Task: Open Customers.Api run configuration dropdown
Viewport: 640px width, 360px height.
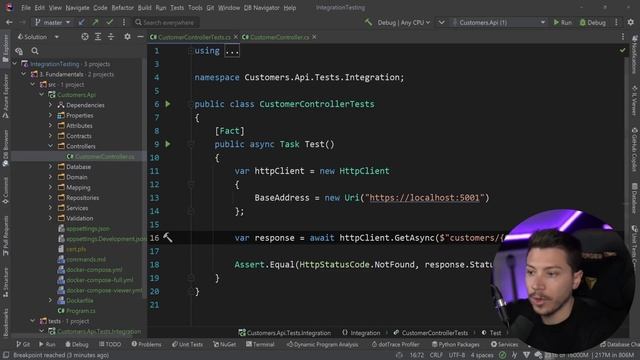Action: [x=499, y=22]
